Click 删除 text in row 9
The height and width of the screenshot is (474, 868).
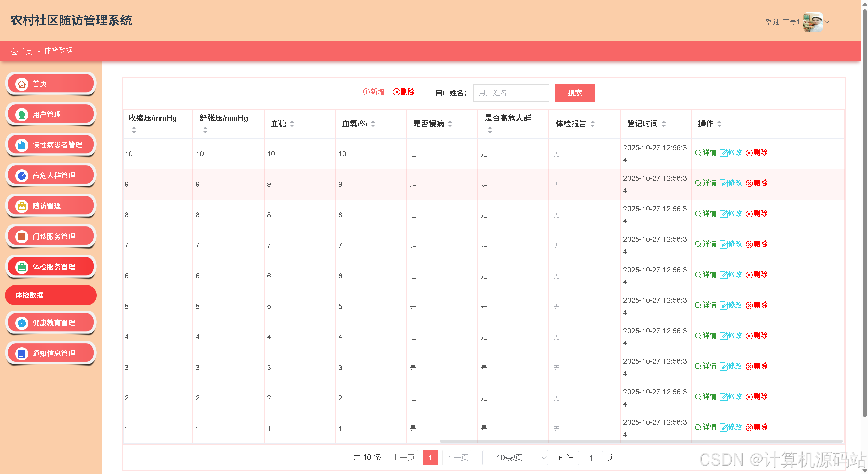(760, 183)
